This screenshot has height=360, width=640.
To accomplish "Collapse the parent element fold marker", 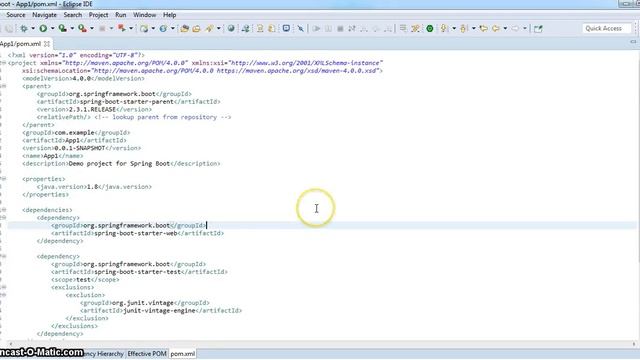I will tap(3, 86).
